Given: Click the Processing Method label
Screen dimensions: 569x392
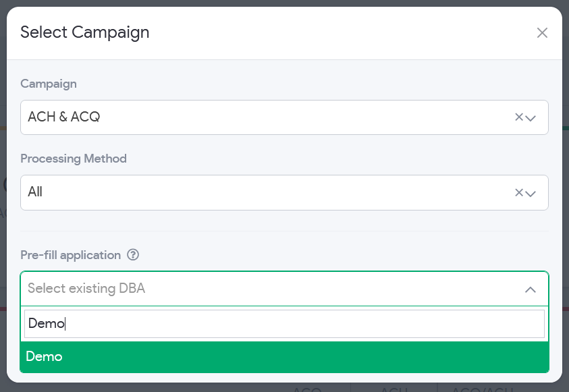Looking at the screenshot, I should [x=74, y=159].
